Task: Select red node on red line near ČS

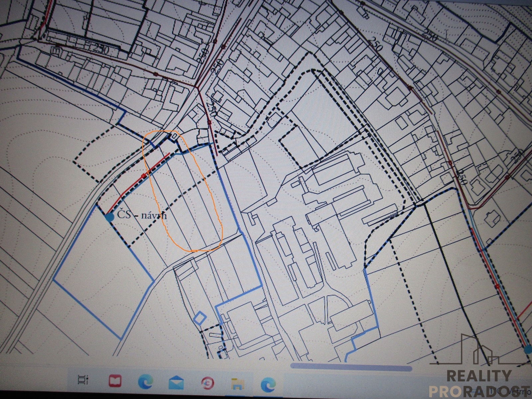Action: pyautogui.click(x=144, y=175)
